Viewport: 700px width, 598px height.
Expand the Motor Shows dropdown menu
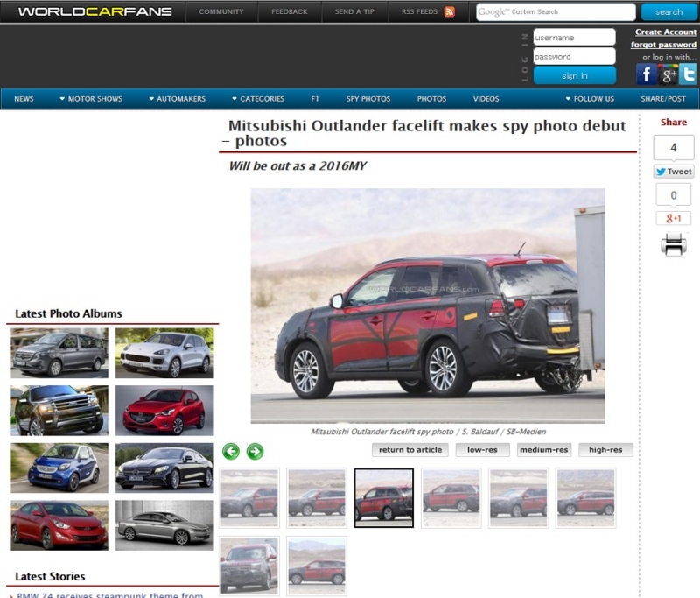point(91,99)
